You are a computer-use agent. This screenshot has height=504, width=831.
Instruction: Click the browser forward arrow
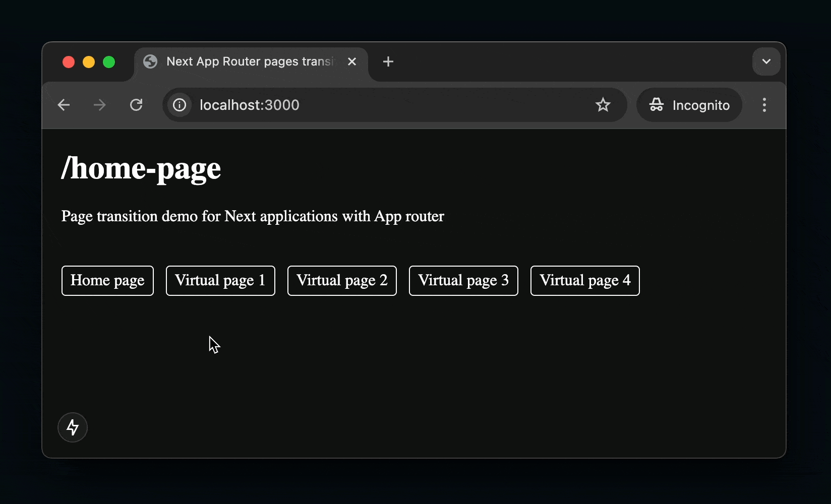click(100, 105)
